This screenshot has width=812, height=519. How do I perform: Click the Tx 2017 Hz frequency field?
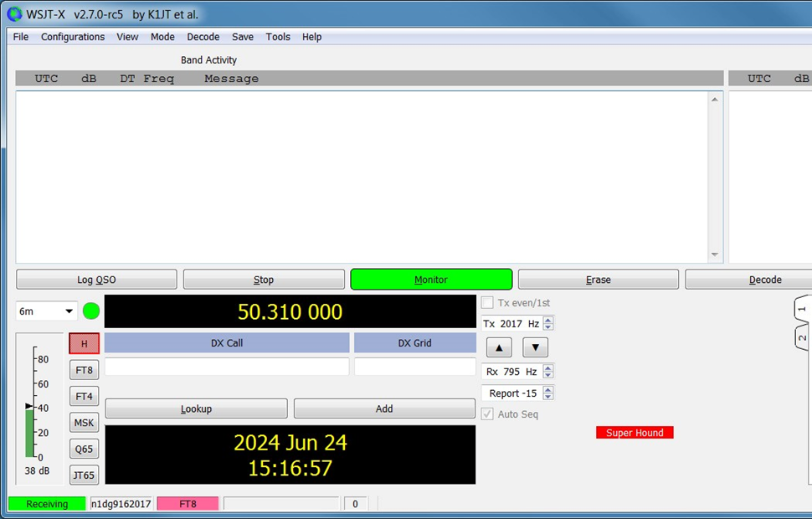click(x=511, y=324)
